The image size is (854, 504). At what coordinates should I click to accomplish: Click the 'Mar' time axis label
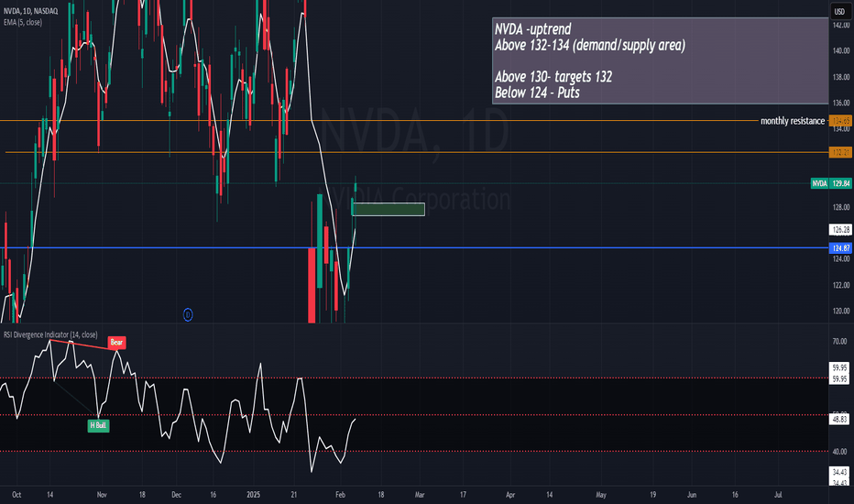(420, 495)
